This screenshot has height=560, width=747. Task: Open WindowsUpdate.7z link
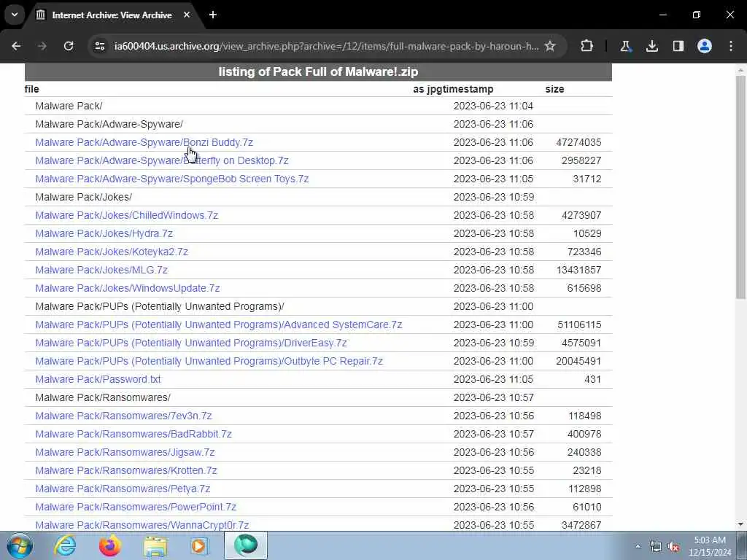(x=128, y=288)
